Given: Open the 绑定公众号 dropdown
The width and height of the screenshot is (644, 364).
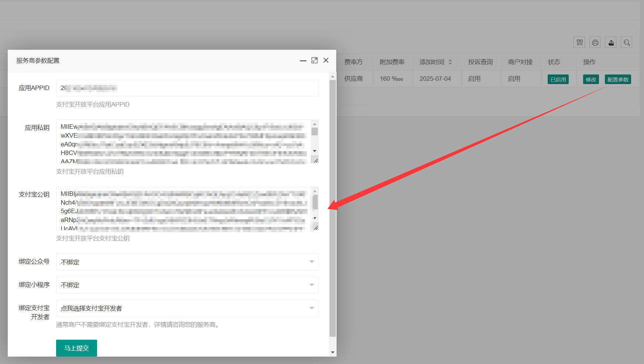Looking at the screenshot, I should [x=187, y=262].
